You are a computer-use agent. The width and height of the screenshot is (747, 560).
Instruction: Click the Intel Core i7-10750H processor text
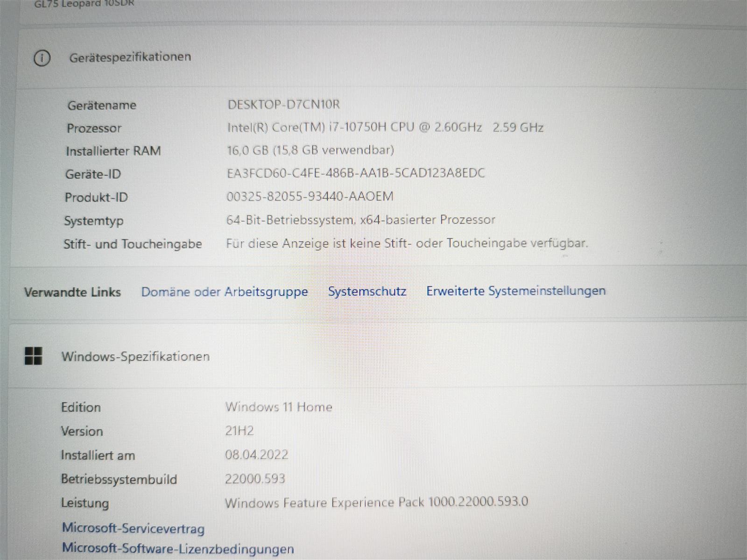pos(385,128)
